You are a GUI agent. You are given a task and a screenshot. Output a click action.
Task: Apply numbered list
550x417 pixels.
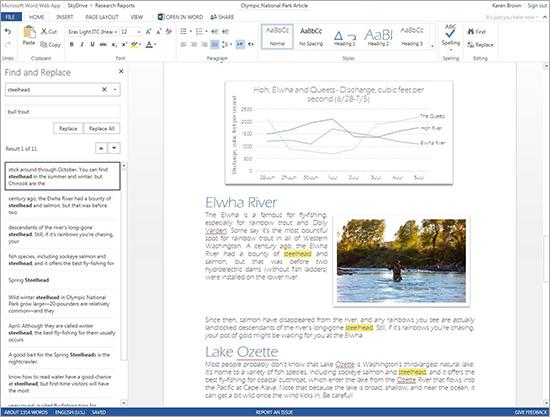[199, 32]
